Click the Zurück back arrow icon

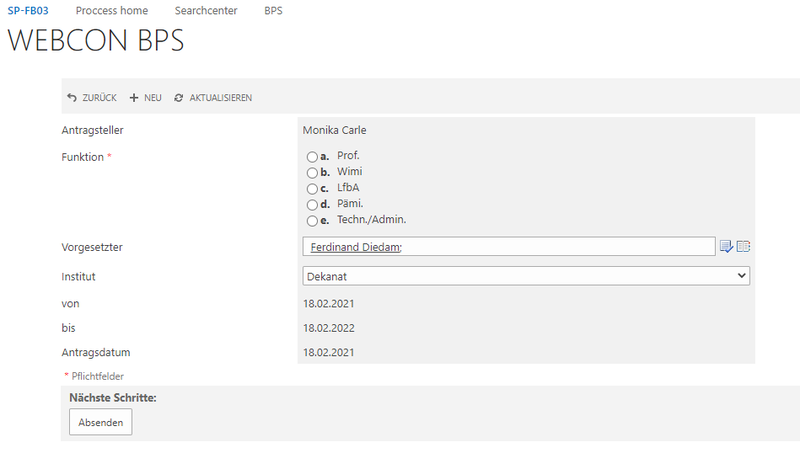72,97
